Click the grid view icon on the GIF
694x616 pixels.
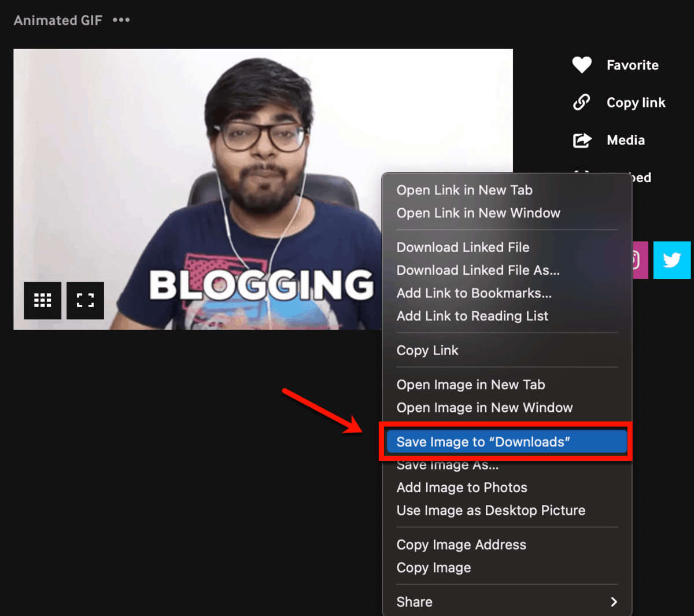tap(42, 301)
